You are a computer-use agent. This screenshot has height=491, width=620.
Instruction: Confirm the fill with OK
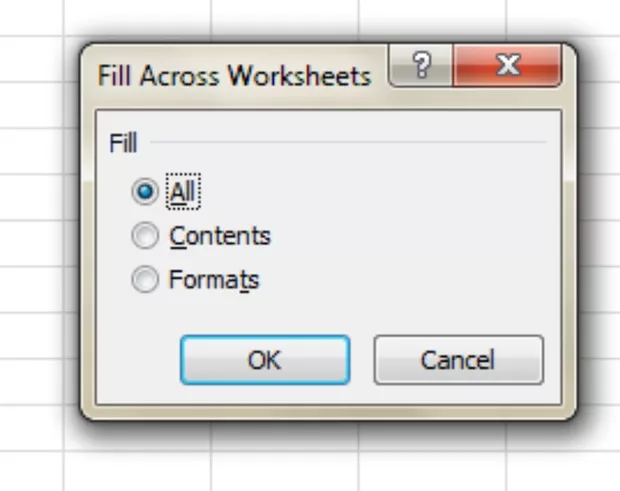coord(264,360)
